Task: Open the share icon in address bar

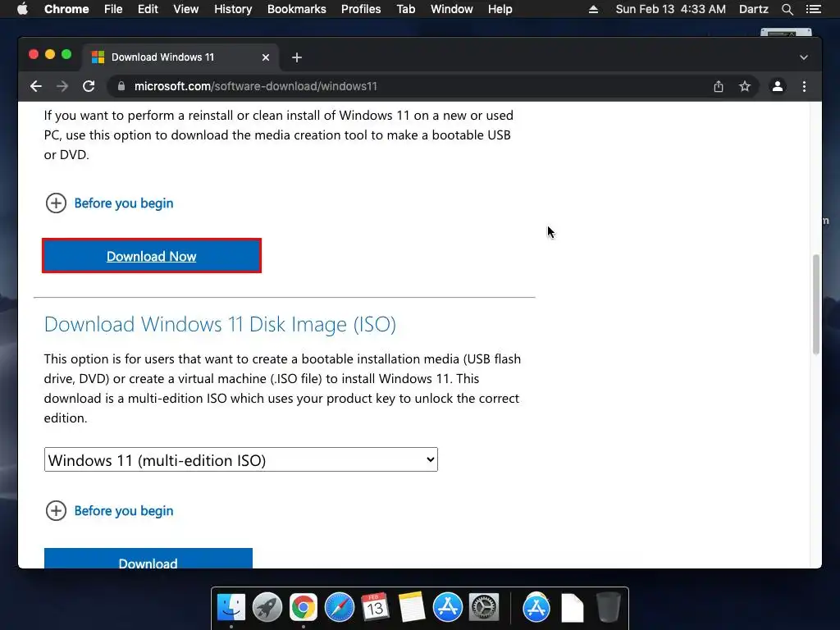Action: 719,86
